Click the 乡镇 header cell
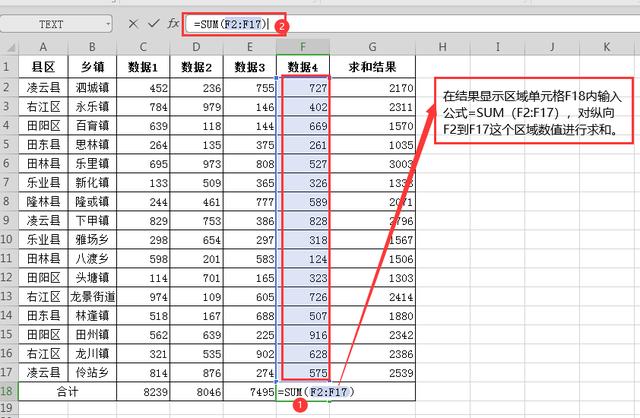The image size is (640, 418). [92, 67]
